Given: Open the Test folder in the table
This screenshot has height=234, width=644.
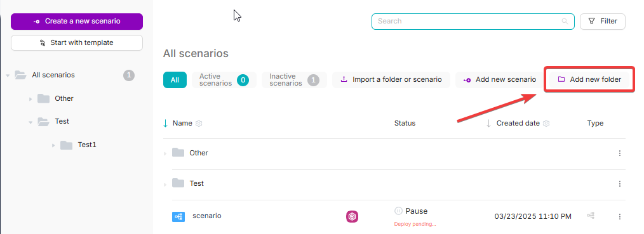Looking at the screenshot, I should pyautogui.click(x=196, y=183).
